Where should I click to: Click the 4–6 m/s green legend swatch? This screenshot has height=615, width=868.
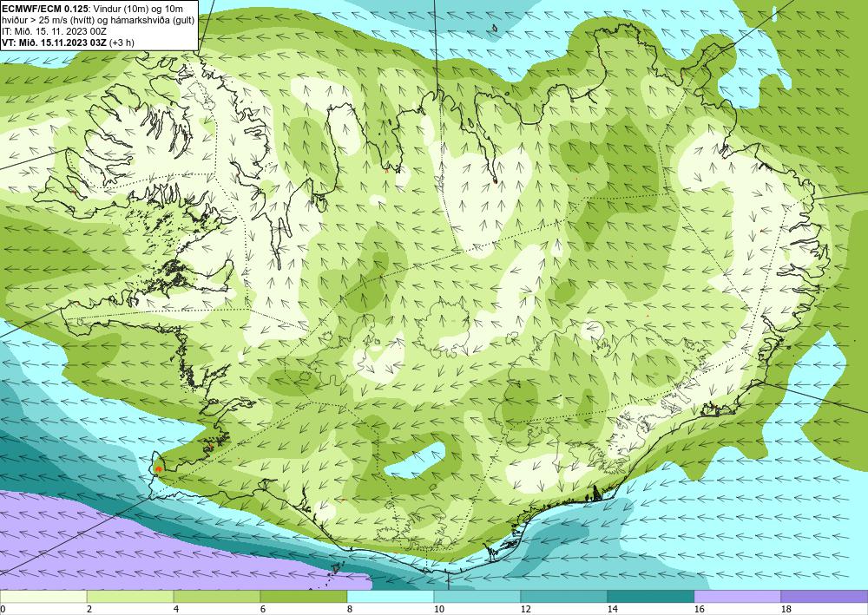pos(217,596)
